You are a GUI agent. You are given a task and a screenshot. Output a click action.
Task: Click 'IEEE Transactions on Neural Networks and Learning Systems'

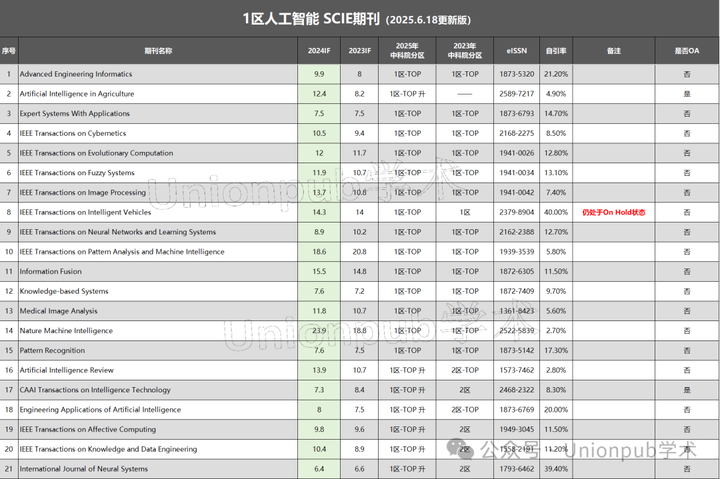(118, 232)
